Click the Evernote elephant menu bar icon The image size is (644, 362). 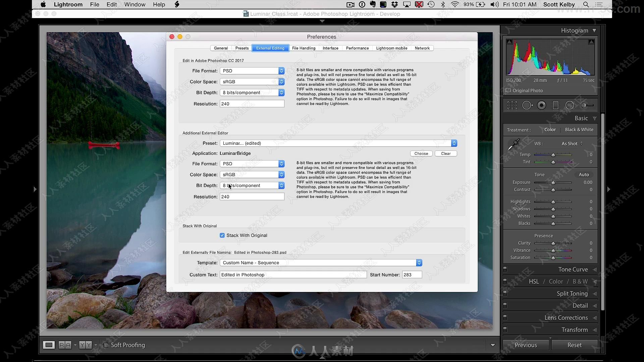point(373,4)
